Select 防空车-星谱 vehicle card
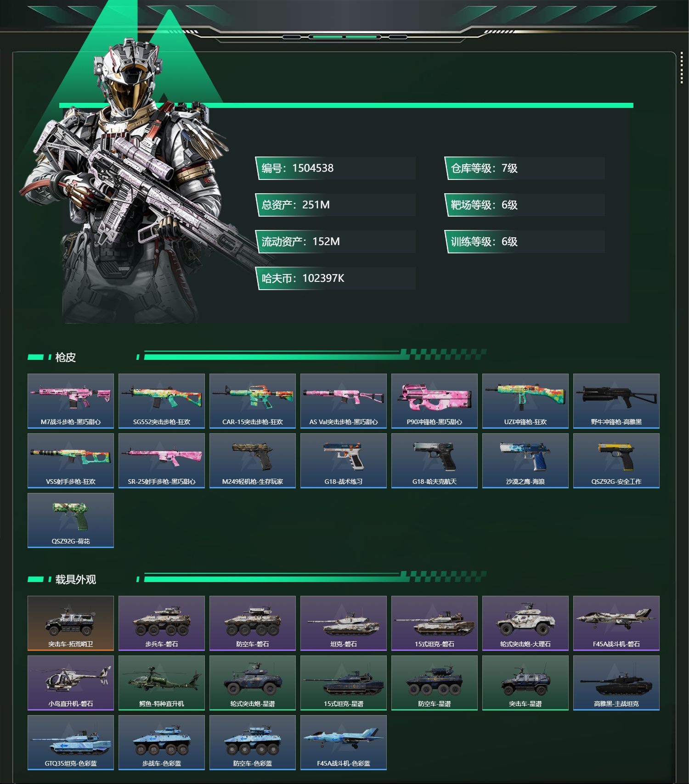Viewport: 689px width, 784px height. (435, 683)
